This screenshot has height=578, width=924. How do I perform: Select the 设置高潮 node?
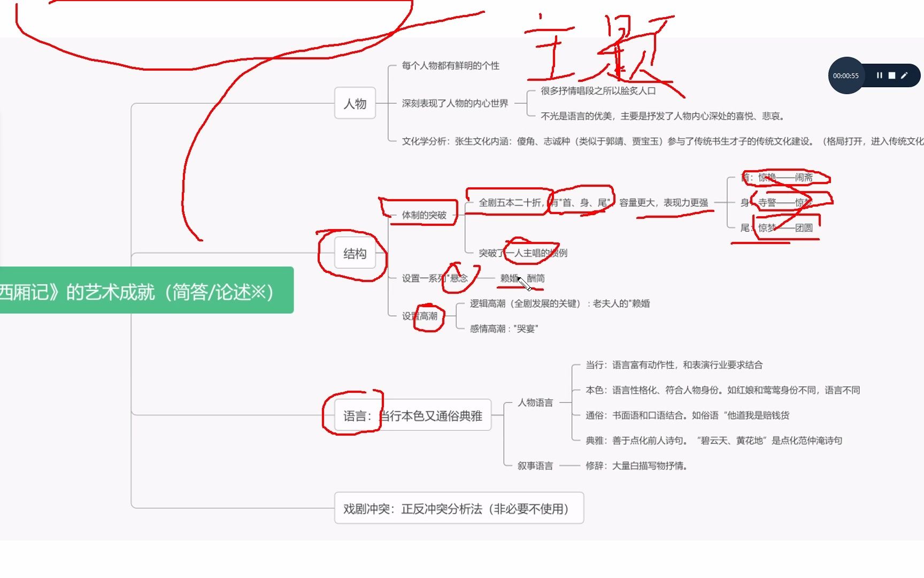tap(420, 316)
